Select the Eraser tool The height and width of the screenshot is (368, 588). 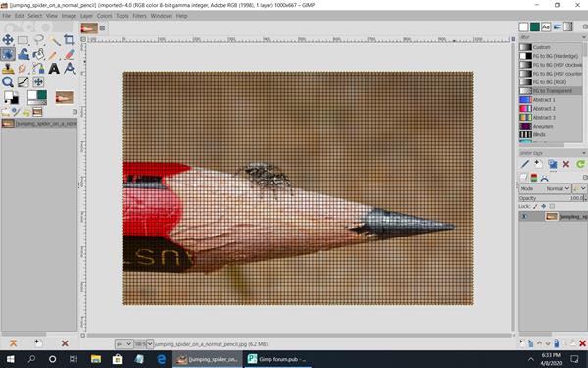[70, 54]
